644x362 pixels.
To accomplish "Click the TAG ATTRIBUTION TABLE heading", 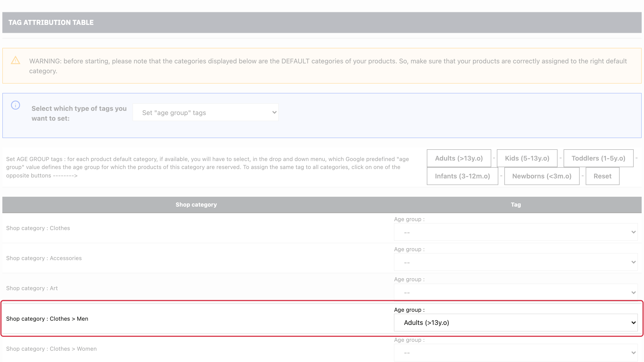I will point(51,23).
